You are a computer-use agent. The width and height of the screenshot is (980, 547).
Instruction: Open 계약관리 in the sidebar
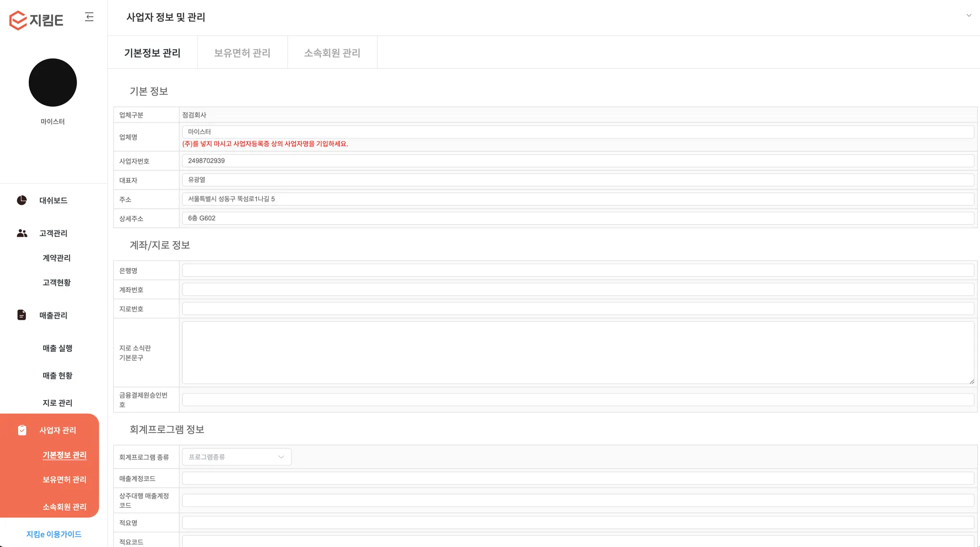(x=56, y=258)
